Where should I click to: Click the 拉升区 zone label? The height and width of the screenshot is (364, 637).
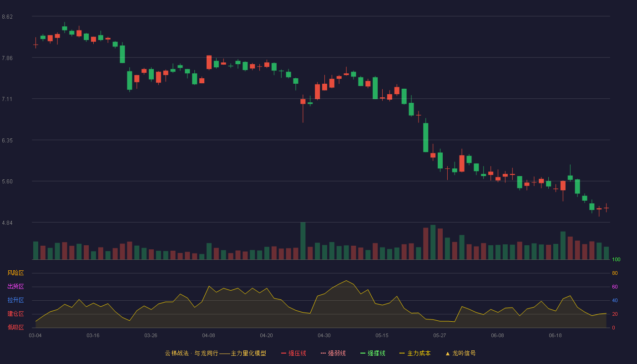pyautogui.click(x=15, y=300)
